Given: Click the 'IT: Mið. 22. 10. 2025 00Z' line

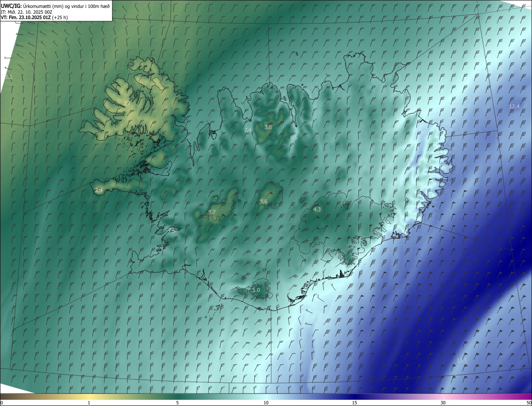Looking at the screenshot, I should pyautogui.click(x=26, y=12).
